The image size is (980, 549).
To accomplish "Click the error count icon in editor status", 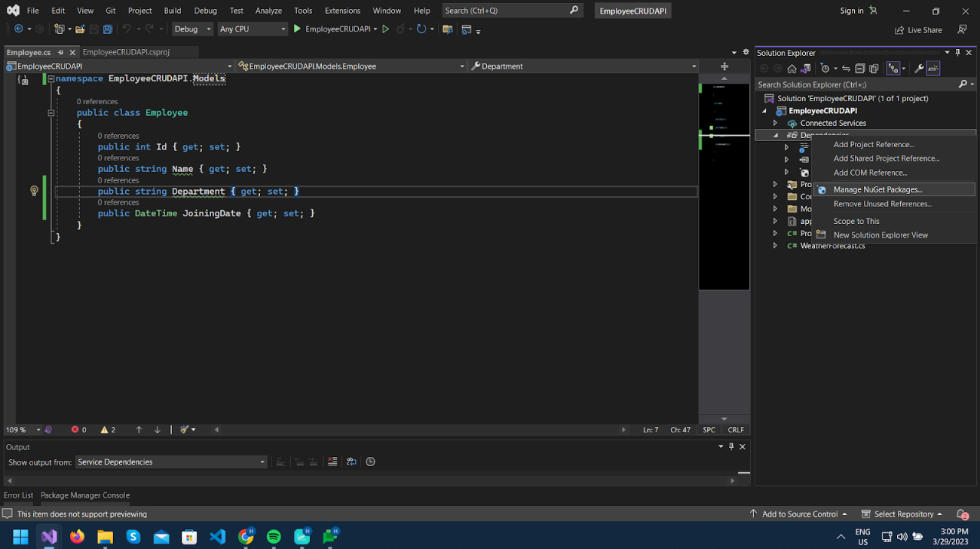I will pyautogui.click(x=75, y=430).
